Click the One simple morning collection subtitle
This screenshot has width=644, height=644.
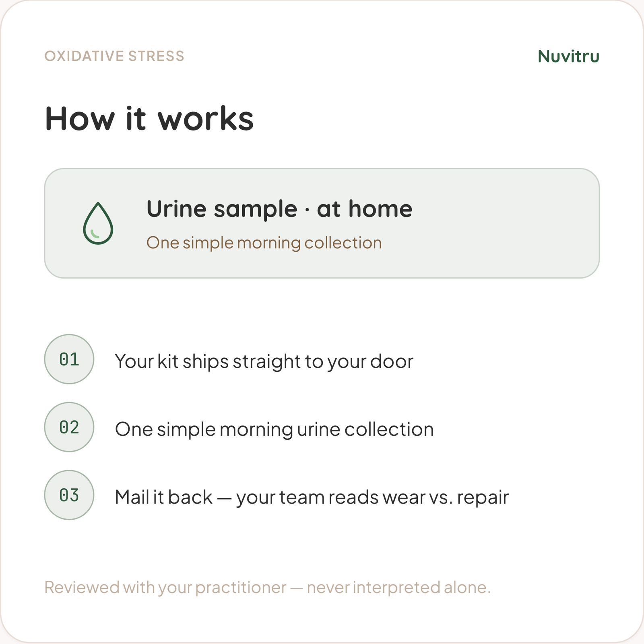[264, 243]
